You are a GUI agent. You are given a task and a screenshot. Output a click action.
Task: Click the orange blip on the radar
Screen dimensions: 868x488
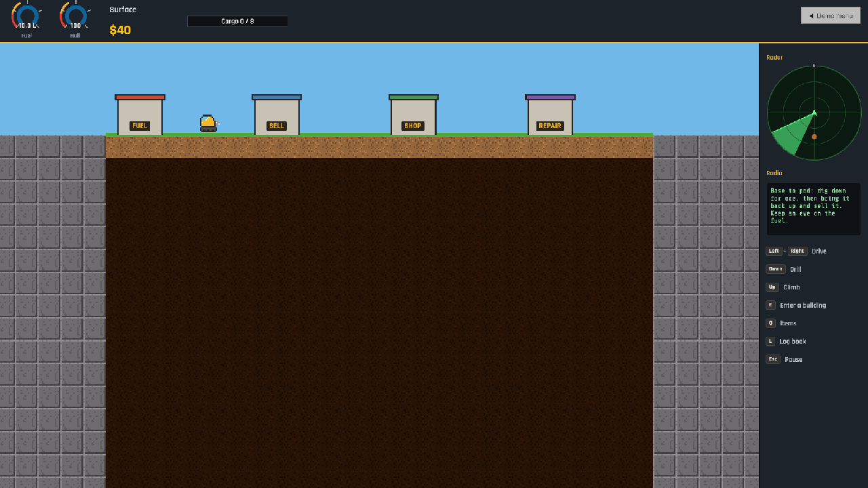point(814,137)
